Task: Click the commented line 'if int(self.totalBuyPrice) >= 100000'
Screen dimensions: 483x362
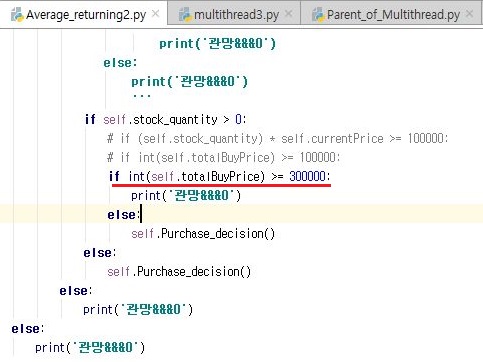Action: (x=224, y=157)
